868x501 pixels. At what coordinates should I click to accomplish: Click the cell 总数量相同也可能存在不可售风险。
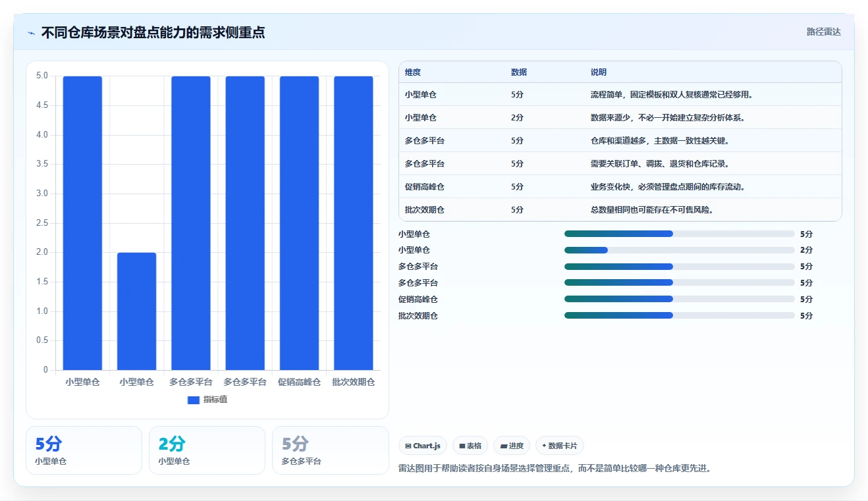click(x=652, y=210)
